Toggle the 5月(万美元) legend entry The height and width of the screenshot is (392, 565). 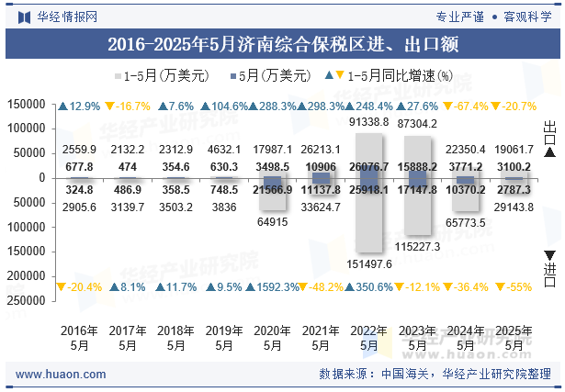270,76
